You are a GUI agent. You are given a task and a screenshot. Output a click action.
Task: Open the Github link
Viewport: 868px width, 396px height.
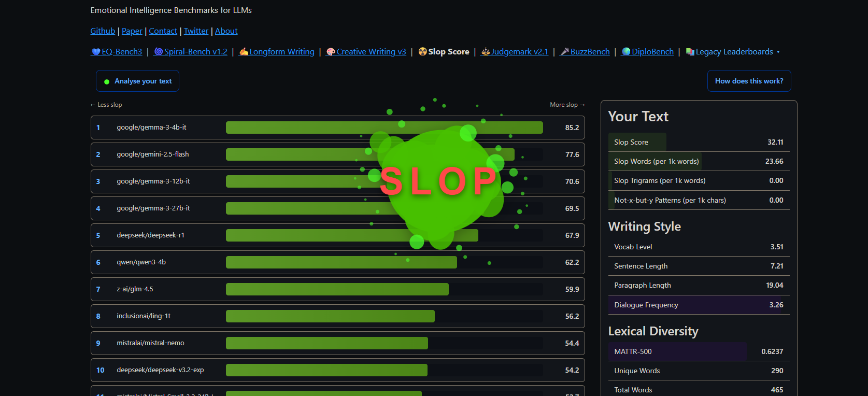pos(103,31)
